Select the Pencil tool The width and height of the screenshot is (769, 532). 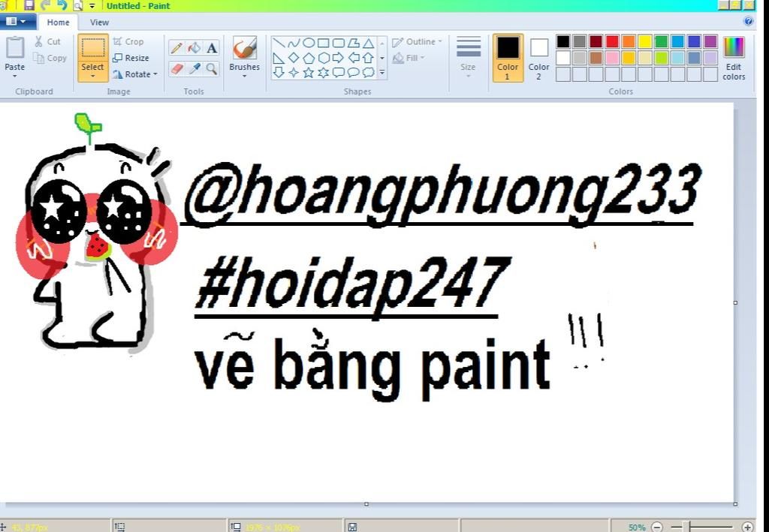(x=176, y=48)
